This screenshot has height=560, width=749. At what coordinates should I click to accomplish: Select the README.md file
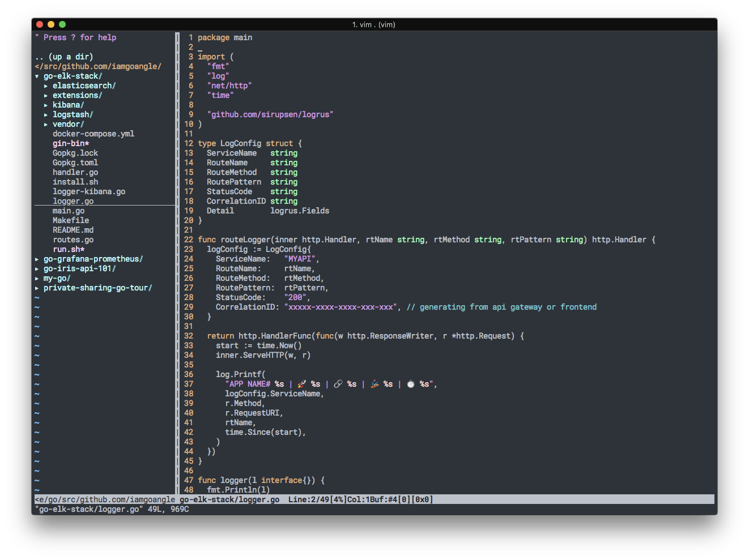(73, 230)
